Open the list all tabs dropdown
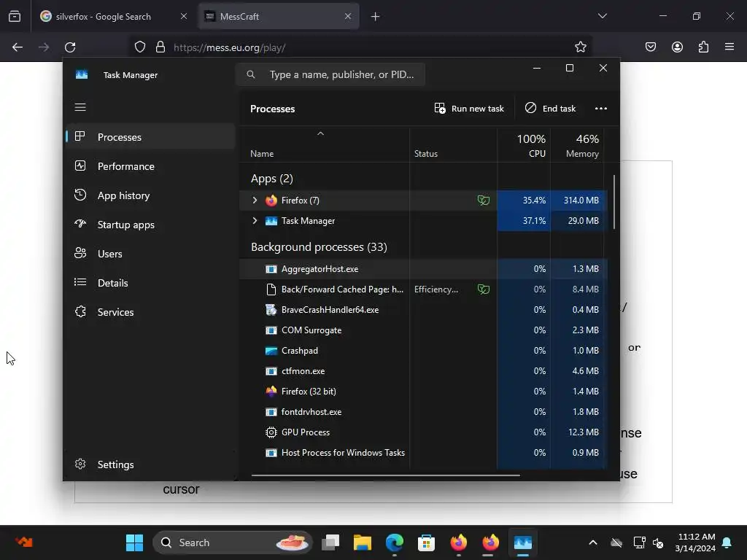Image resolution: width=747 pixels, height=560 pixels. click(602, 16)
